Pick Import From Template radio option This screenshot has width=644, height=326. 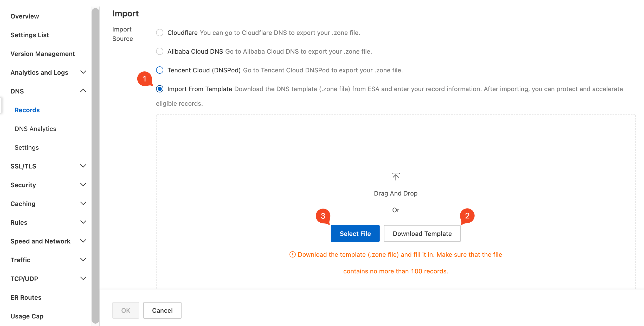[x=160, y=89]
